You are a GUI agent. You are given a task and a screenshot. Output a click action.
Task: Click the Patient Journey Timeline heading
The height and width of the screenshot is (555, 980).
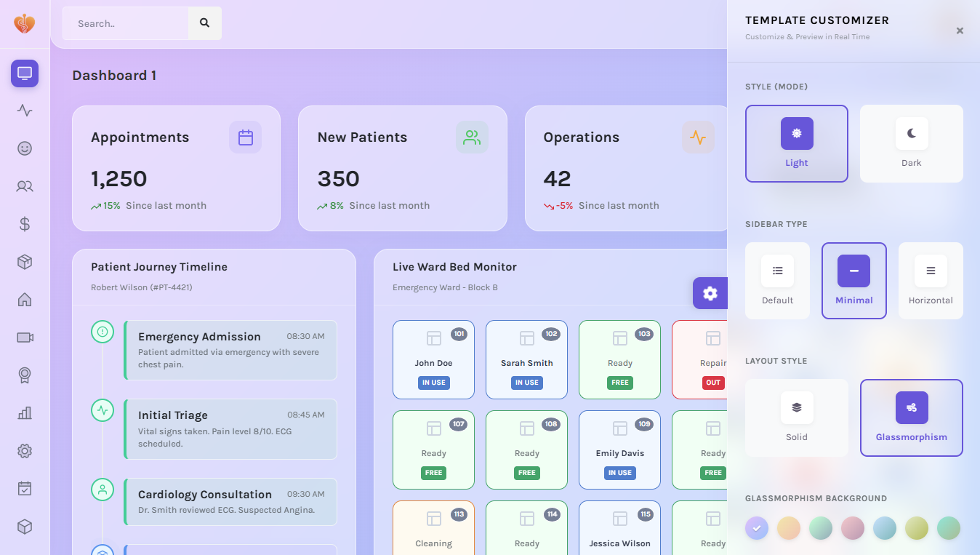pyautogui.click(x=159, y=267)
